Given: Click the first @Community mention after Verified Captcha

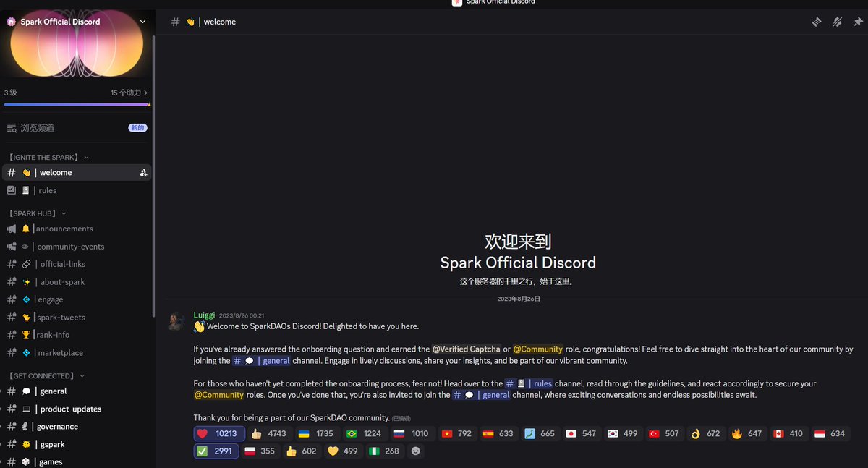Looking at the screenshot, I should tap(538, 349).
